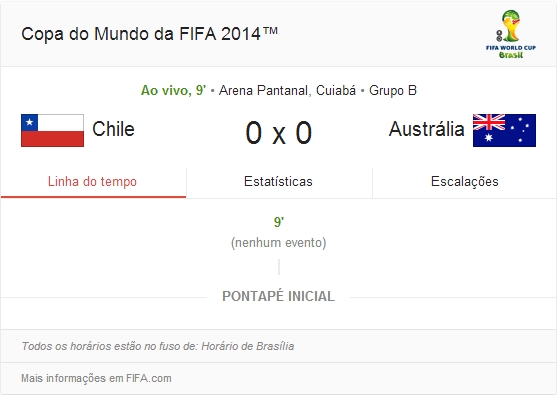Screen dimensions: 557x395
Task: Click the Australia flag icon
Action: pos(504,130)
